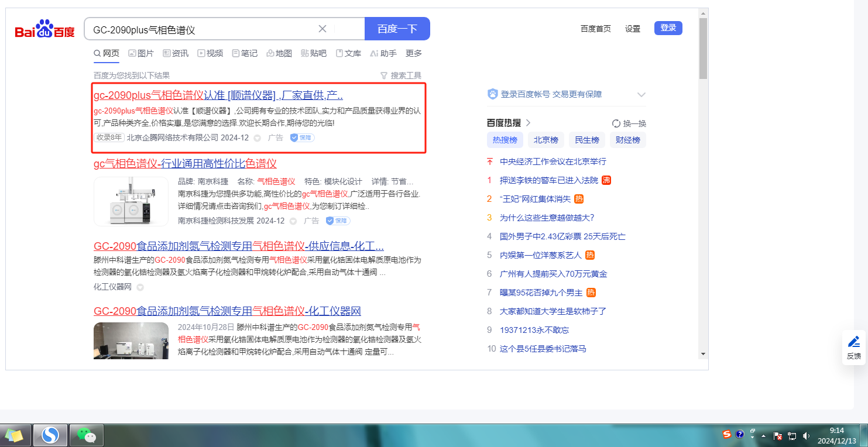This screenshot has width=868, height=447.
Task: Click the 换一换 refresh icon
Action: point(616,123)
